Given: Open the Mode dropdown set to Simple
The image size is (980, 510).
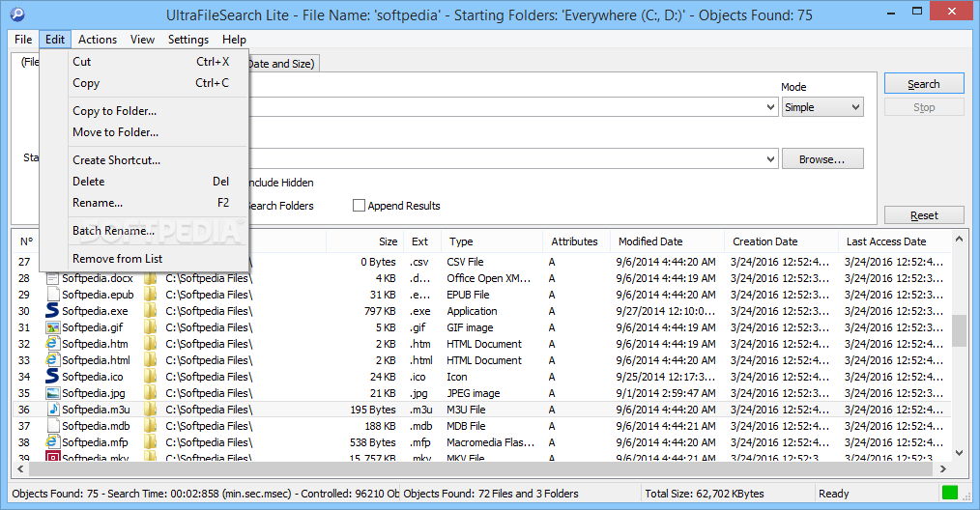Looking at the screenshot, I should point(822,107).
